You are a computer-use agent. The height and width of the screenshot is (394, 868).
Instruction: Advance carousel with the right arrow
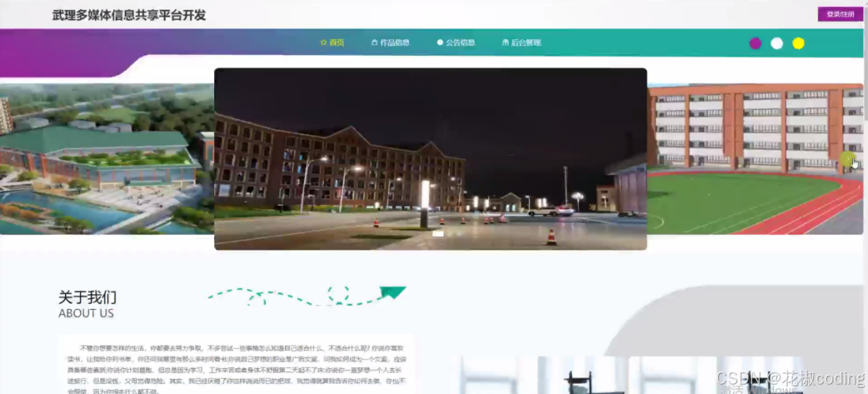point(848,159)
